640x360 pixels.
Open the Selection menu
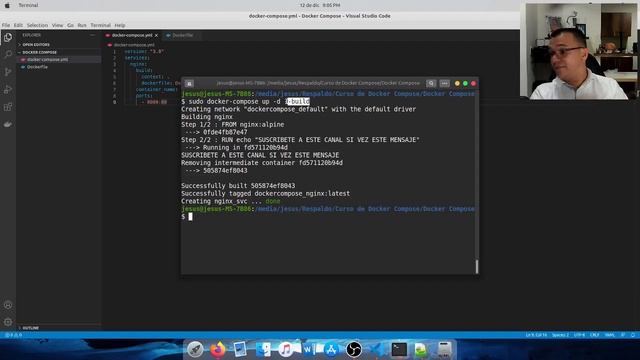pyautogui.click(x=37, y=25)
